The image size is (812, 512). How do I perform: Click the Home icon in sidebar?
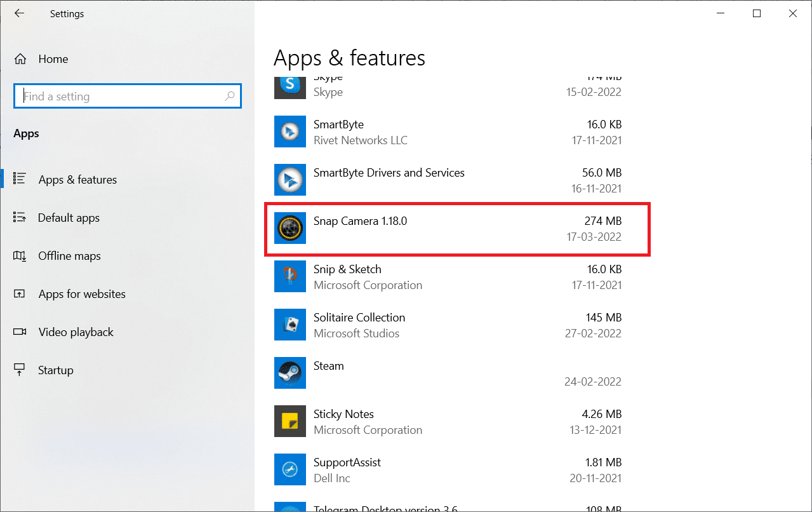point(20,59)
